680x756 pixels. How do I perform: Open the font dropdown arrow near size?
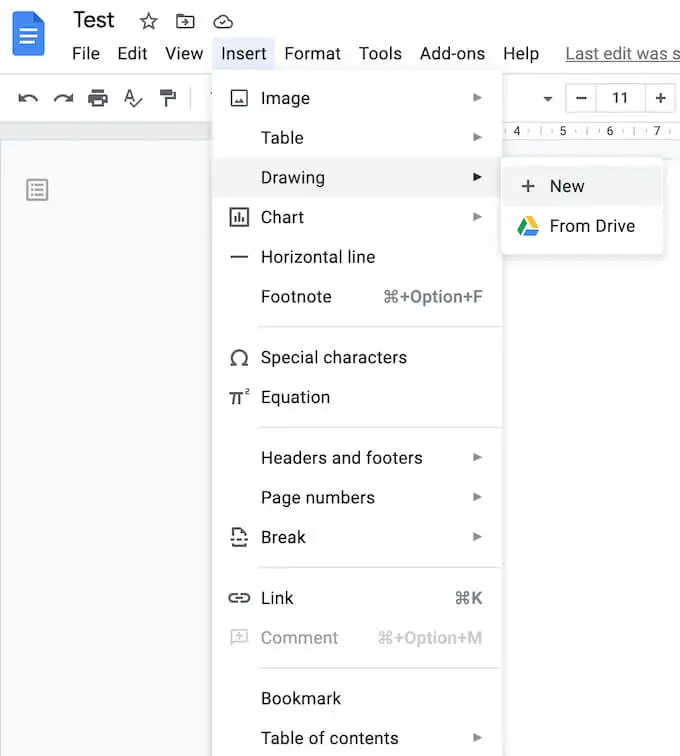pos(547,99)
